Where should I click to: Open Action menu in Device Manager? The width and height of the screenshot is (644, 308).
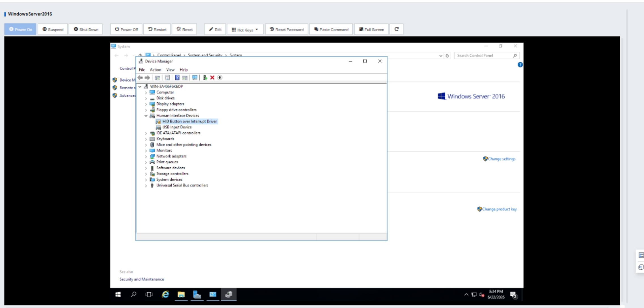click(155, 70)
